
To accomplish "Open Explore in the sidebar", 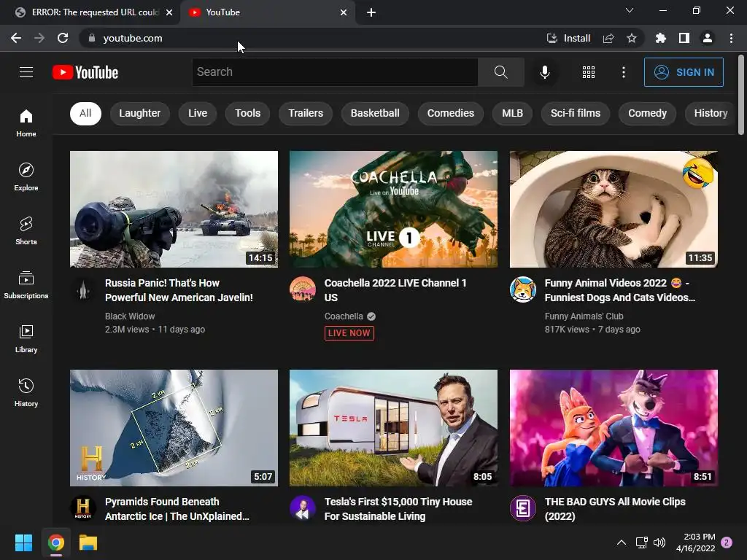I will pos(26,176).
